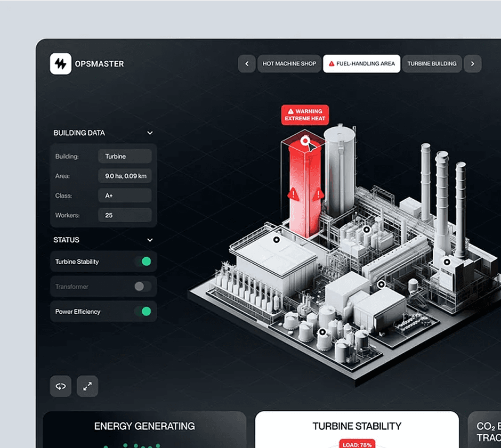
Task: Click the expand fullscreen arrows button
Action: coord(87,386)
